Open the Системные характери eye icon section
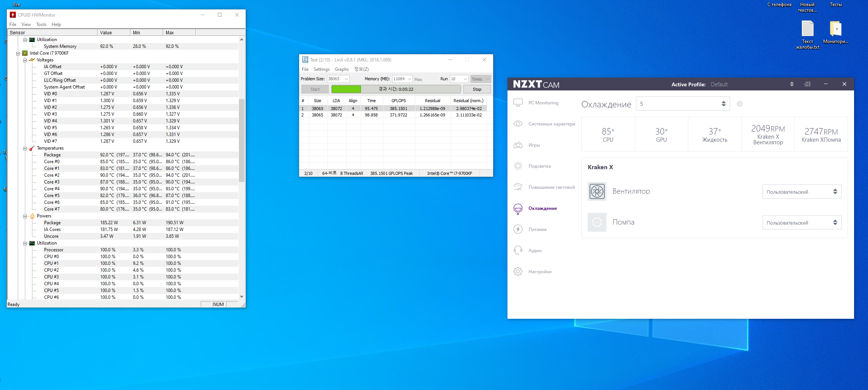The image size is (868, 390). coord(518,124)
